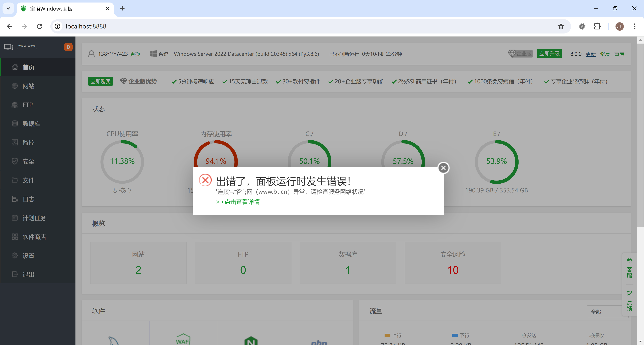Click the JL profile avatar
Viewport: 644px width, 345px height.
(620, 26)
